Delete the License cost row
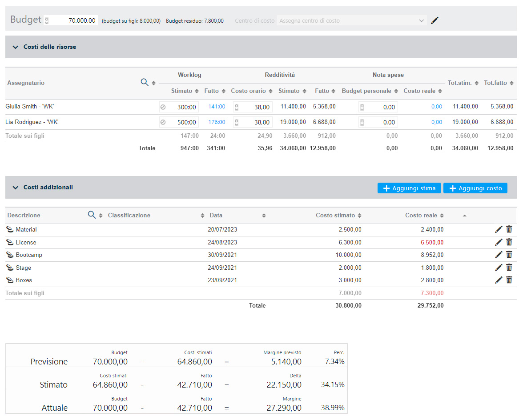 tap(509, 242)
